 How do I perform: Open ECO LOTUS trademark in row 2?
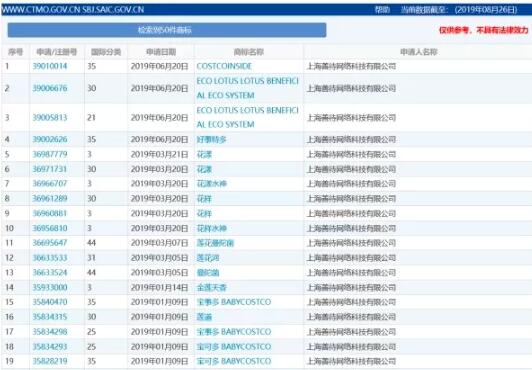coord(248,88)
